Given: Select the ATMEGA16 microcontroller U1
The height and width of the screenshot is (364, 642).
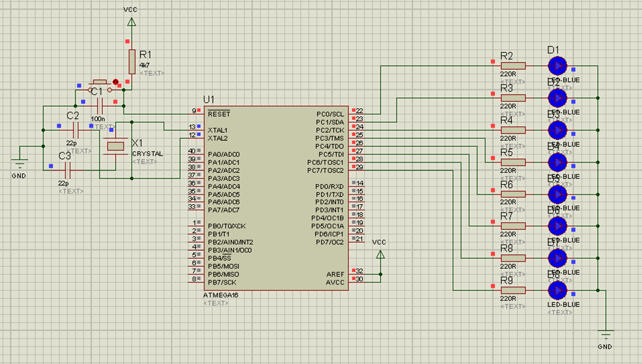Looking at the screenshot, I should click(x=274, y=200).
